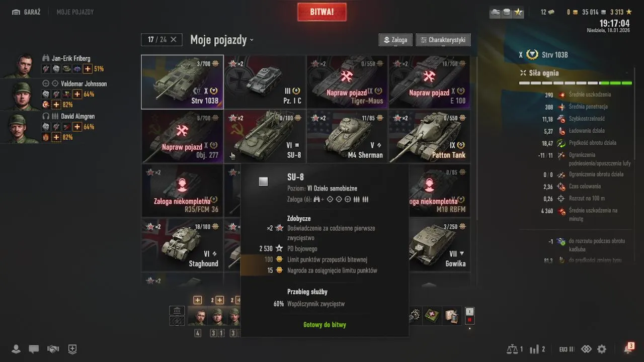Close the 17/24 vehicle filter
Screen dimensions: 644x362
click(x=174, y=39)
